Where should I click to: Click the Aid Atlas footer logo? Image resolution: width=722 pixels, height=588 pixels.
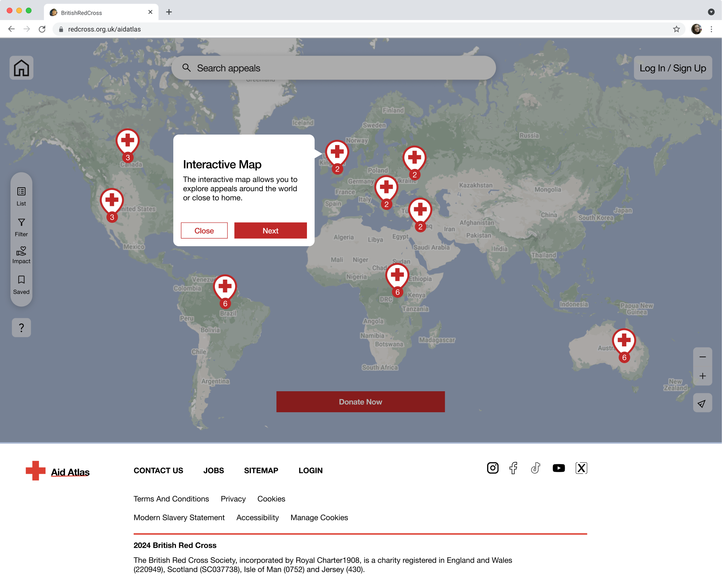58,471
